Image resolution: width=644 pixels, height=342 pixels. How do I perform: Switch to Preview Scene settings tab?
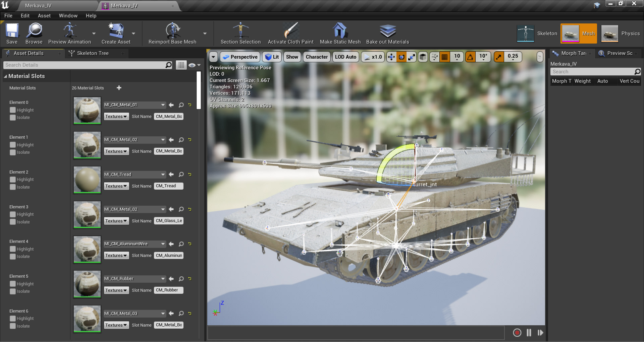620,53
